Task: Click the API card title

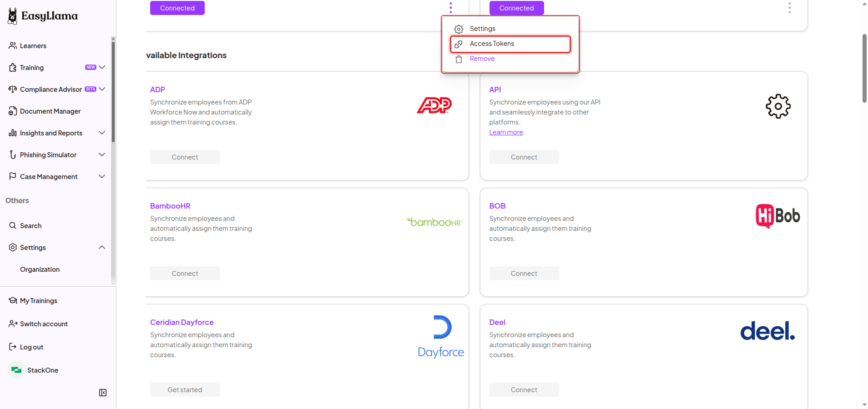Action: (495, 90)
